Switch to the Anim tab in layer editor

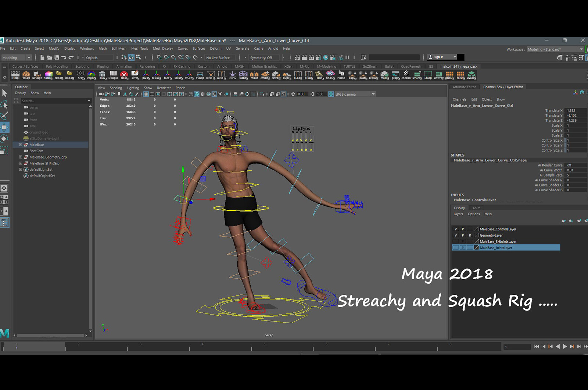click(x=477, y=208)
